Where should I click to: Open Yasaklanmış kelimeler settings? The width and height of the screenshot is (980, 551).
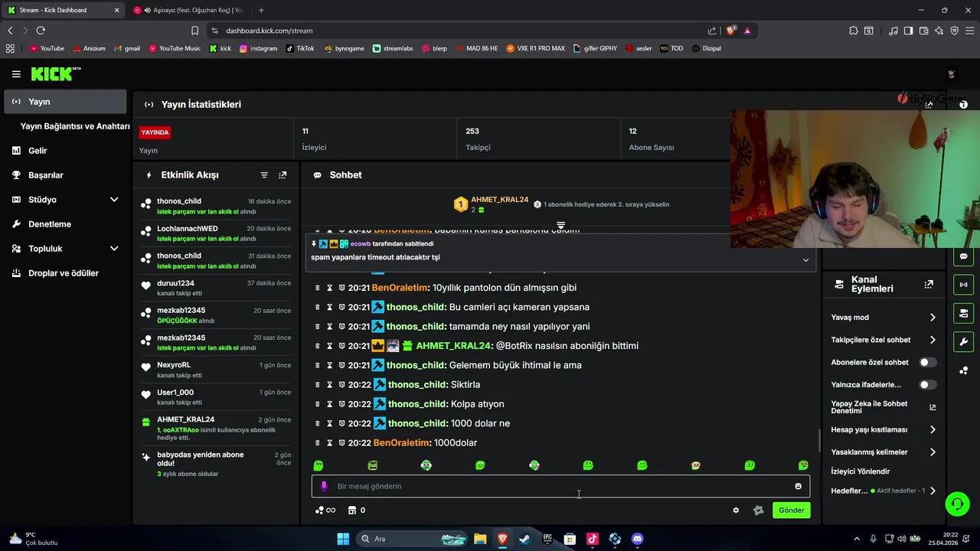(x=884, y=452)
